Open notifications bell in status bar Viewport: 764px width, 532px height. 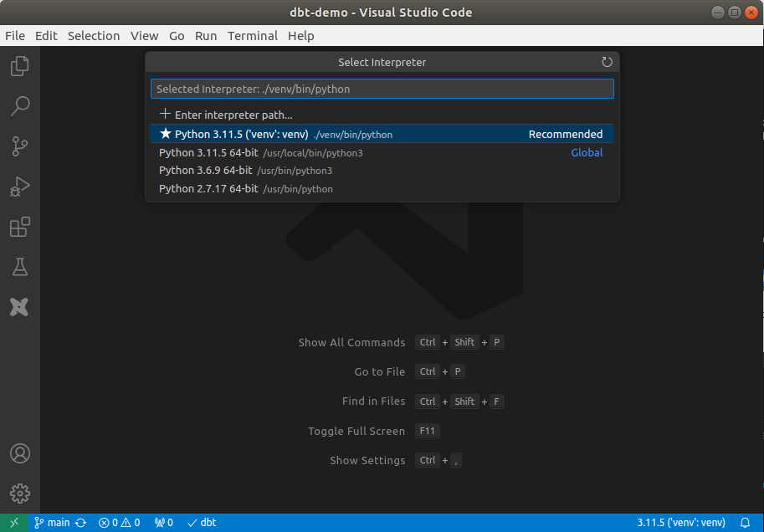pyautogui.click(x=745, y=523)
